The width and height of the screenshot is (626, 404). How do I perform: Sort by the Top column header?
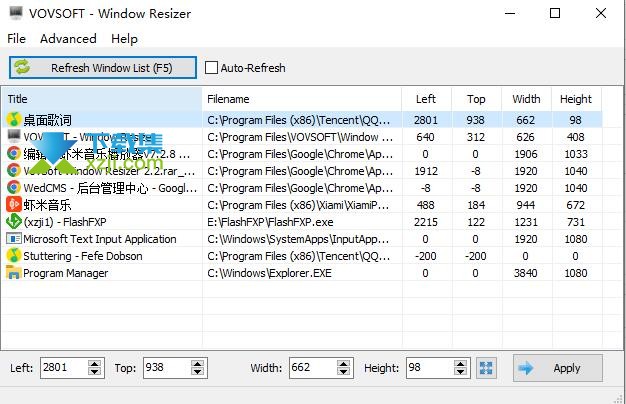pyautogui.click(x=476, y=99)
